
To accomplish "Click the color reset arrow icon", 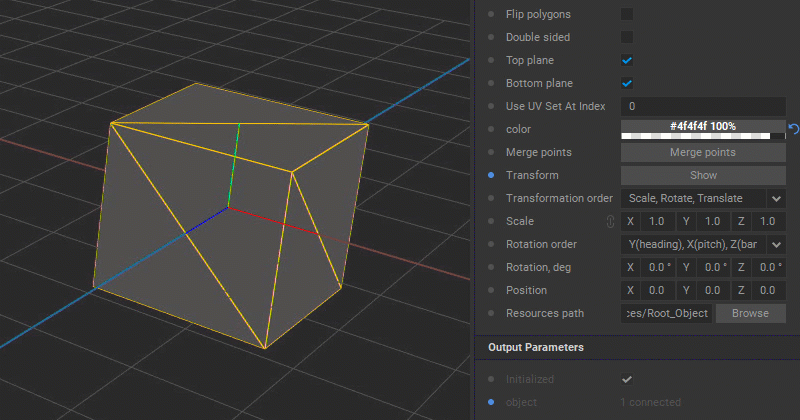I will (x=793, y=129).
